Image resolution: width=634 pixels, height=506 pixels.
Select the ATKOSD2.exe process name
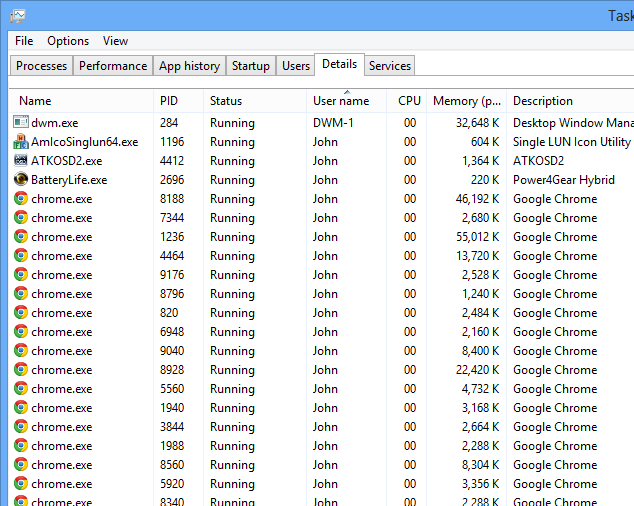[x=67, y=161]
